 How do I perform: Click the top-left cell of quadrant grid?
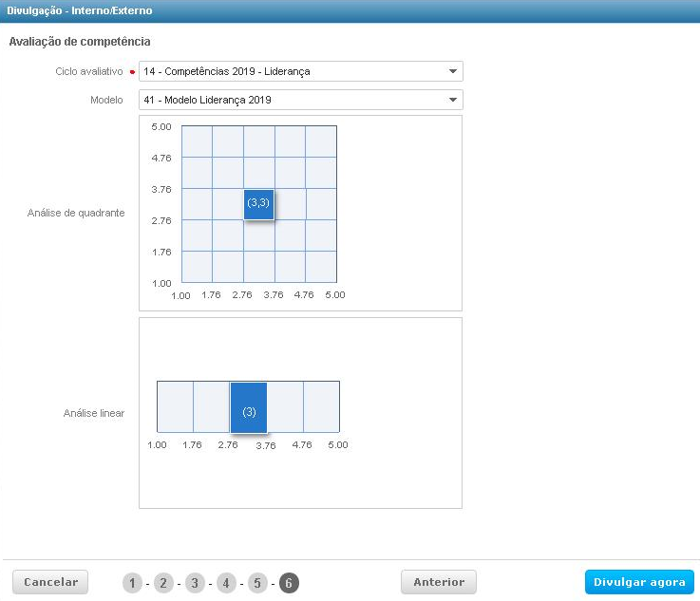pyautogui.click(x=196, y=141)
